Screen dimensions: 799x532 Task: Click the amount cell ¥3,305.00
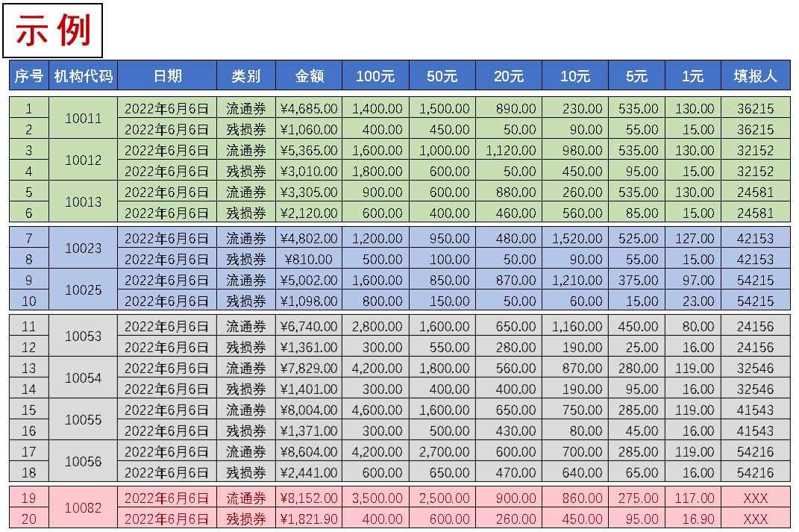310,192
